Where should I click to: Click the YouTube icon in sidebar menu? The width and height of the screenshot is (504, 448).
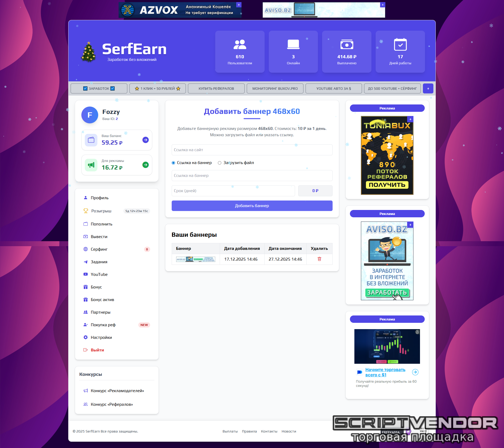[86, 274]
